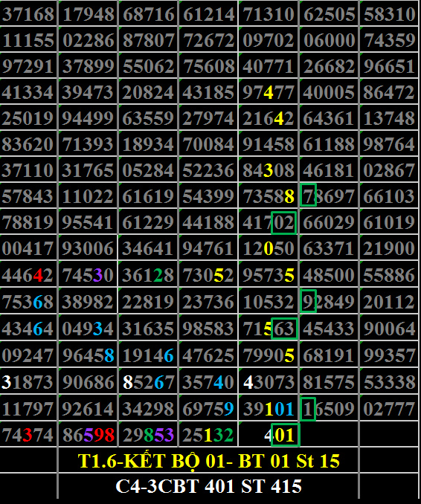
Task: Select cell 16509
Action: [x=330, y=409]
